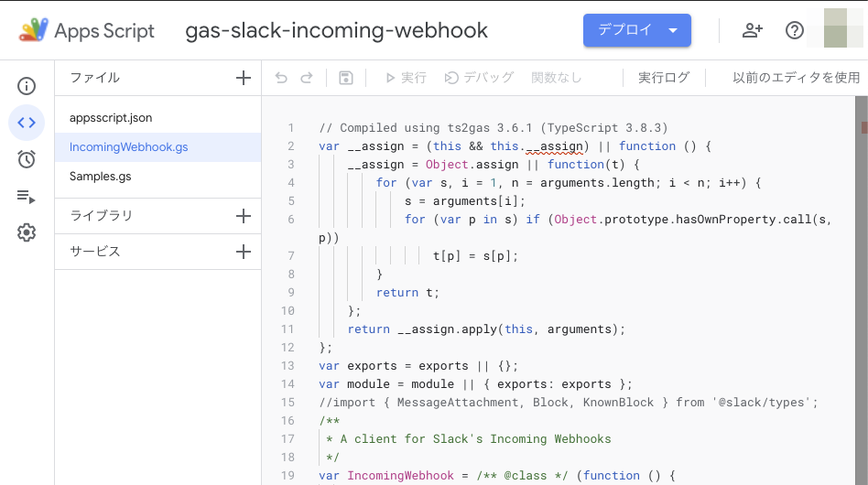This screenshot has width=868, height=485.
Task: Run the script with 実行 button
Action: click(x=406, y=78)
